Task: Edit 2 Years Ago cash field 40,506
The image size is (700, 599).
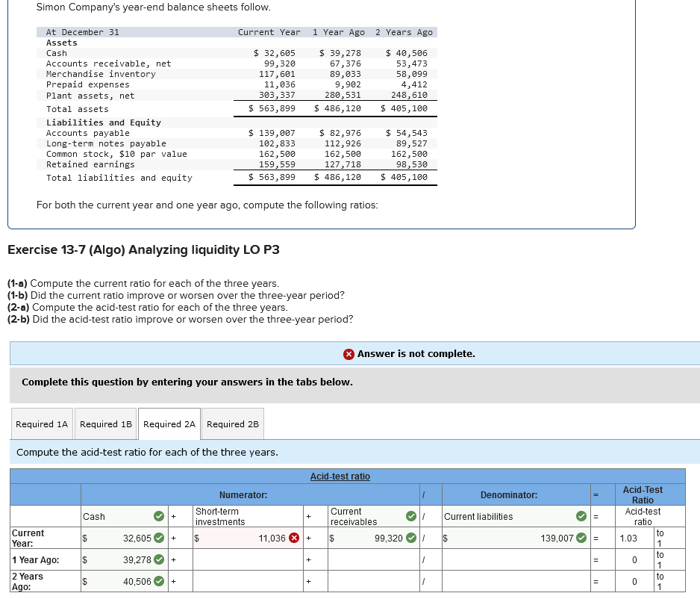Action: 124,581
